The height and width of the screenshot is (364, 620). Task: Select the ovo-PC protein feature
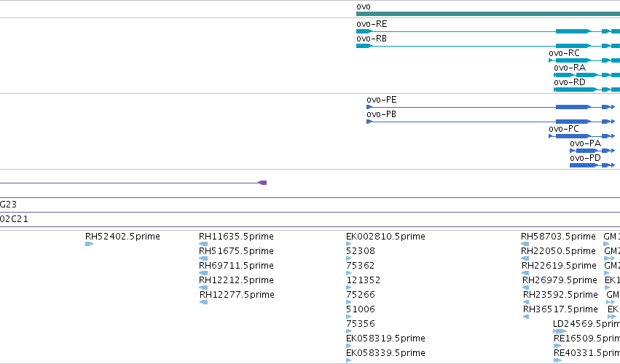pos(581,136)
